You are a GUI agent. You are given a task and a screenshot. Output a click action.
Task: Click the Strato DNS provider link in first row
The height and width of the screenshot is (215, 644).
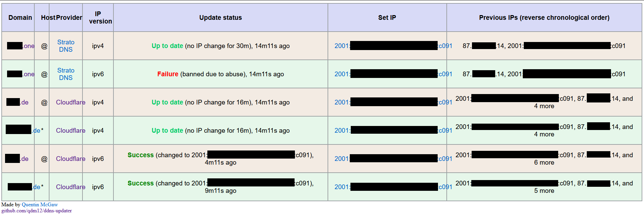pos(66,46)
